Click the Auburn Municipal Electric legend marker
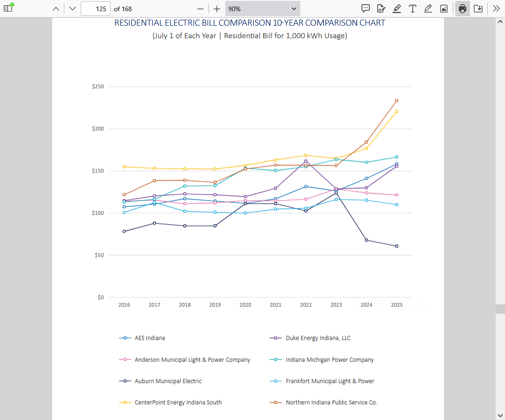Screen dimensions: 505x420 click(125, 381)
